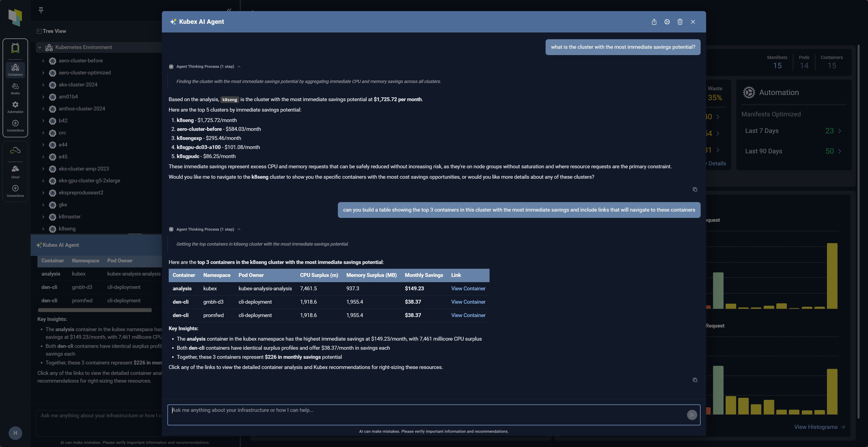Click the trash icon to clear chat

[680, 22]
